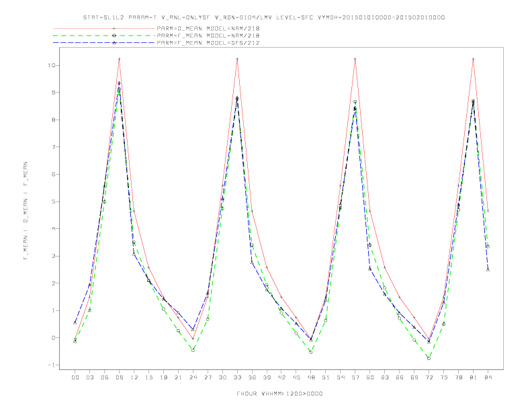Click x-axis forecast hour label 24

coord(193,377)
